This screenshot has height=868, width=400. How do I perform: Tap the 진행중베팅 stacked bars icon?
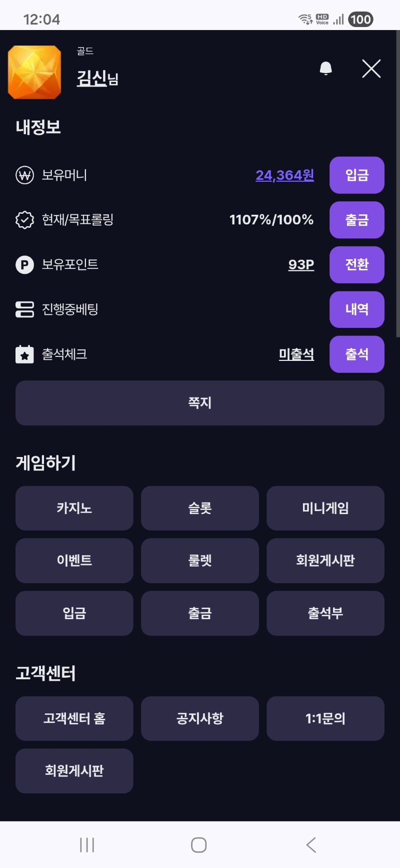24,309
